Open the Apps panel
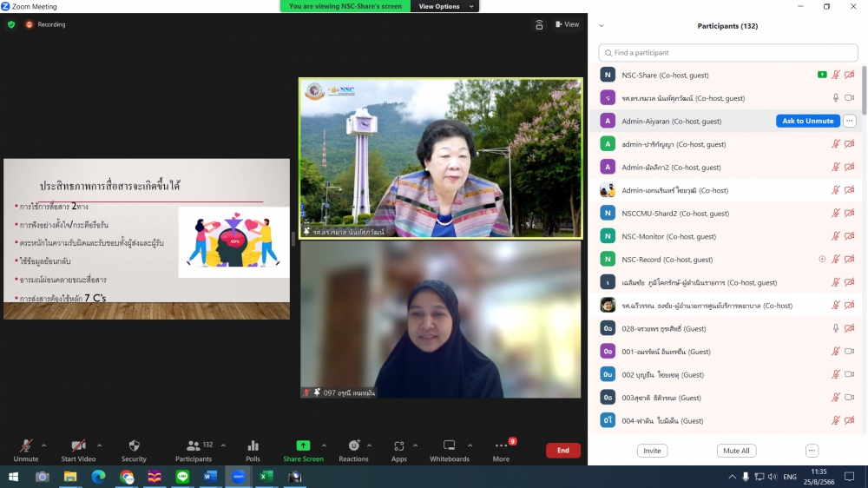Viewport: 868px width, 488px height. coord(398,450)
